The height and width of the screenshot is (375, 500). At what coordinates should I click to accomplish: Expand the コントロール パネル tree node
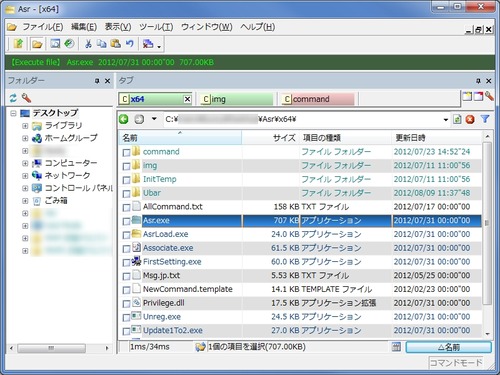click(25, 188)
